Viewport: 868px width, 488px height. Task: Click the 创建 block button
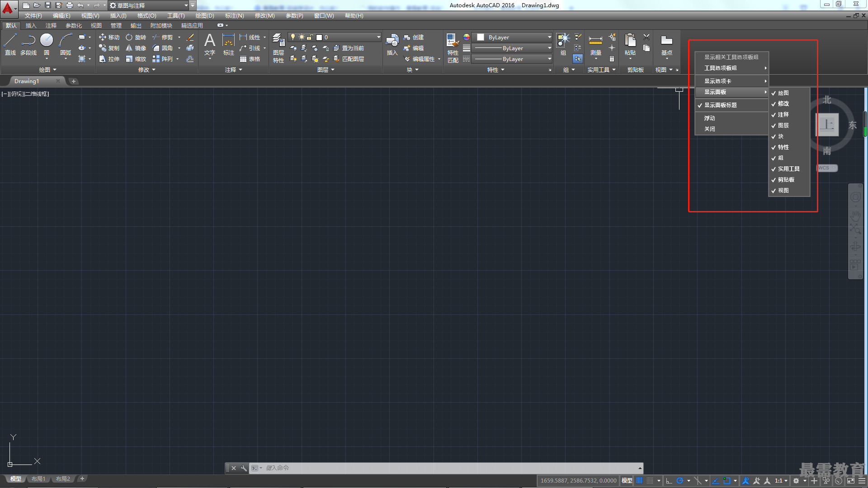click(x=414, y=38)
